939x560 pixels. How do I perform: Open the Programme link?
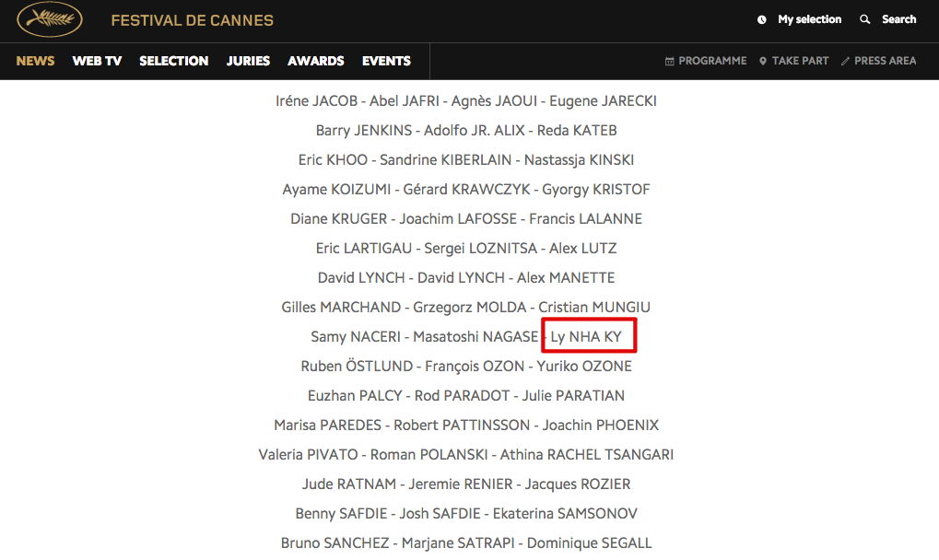[712, 61]
